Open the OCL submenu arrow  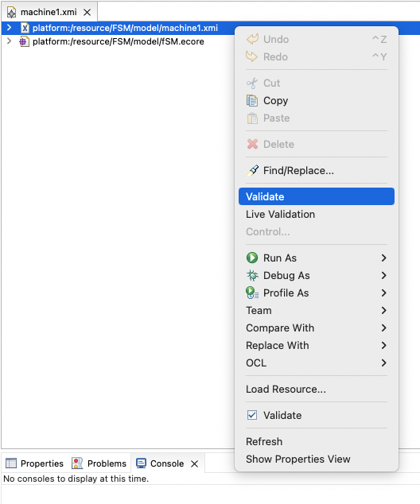(x=383, y=362)
